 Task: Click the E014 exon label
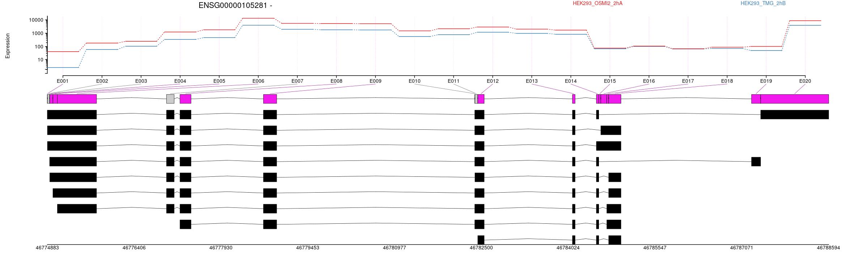point(571,81)
